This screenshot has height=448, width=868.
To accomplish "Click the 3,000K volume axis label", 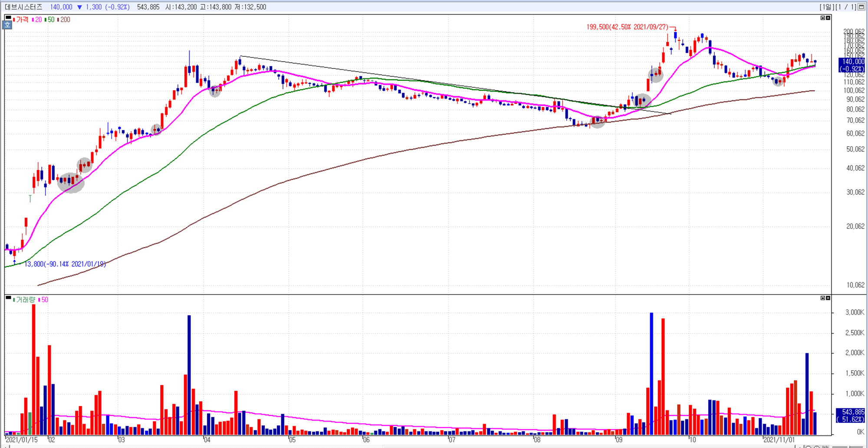I will tap(855, 312).
